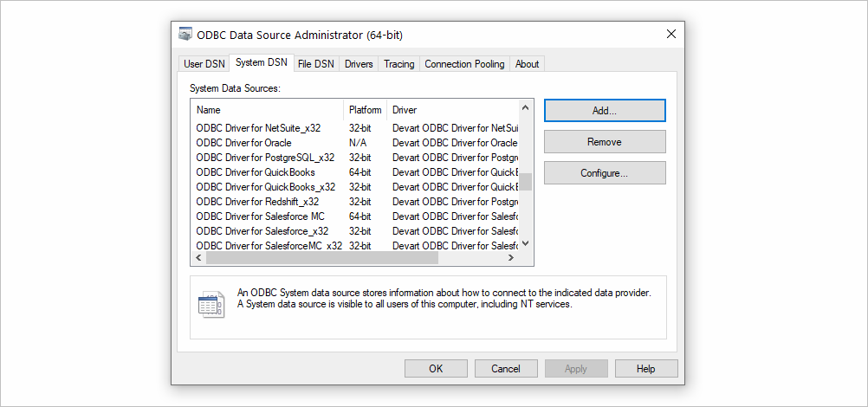This screenshot has width=868, height=407.
Task: Select ODBC Driver for NetSuite_x32 row
Action: point(355,128)
